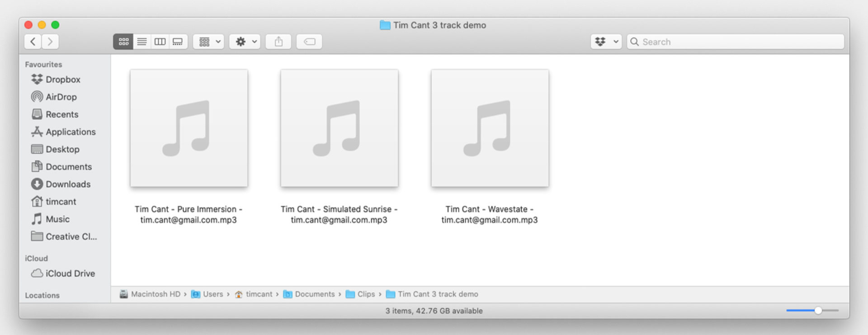Image resolution: width=868 pixels, height=335 pixels.
Task: Switch to column view mode
Action: click(160, 42)
